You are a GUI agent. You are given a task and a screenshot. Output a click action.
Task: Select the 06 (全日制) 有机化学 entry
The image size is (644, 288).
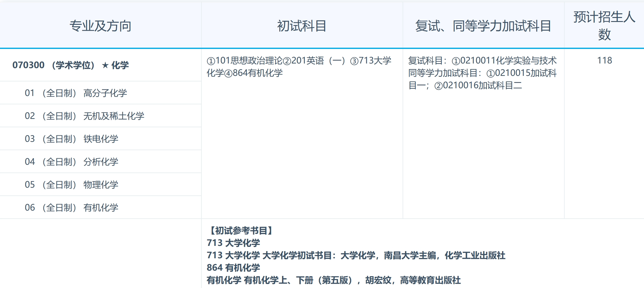pyautogui.click(x=72, y=207)
